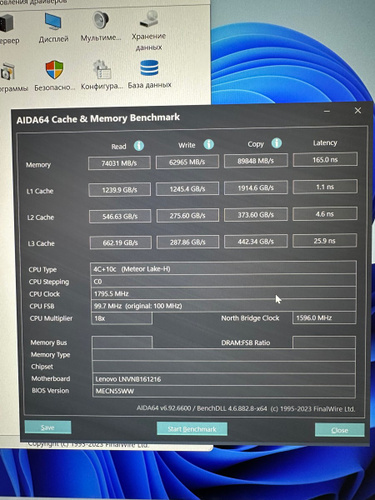This screenshot has height=500, width=375.
Task: Click the info icon next to Copy
Action: coord(276,143)
